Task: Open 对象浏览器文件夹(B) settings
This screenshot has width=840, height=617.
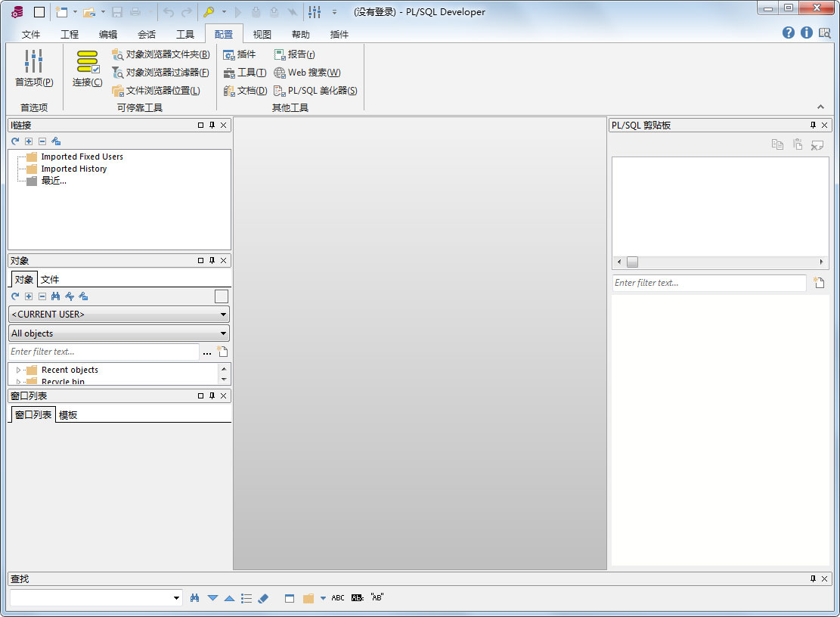Action: click(x=160, y=54)
